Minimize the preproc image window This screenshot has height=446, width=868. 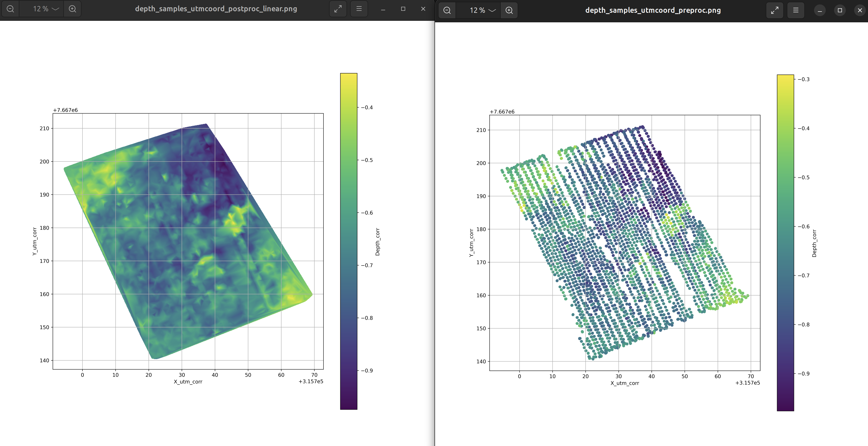pos(820,11)
